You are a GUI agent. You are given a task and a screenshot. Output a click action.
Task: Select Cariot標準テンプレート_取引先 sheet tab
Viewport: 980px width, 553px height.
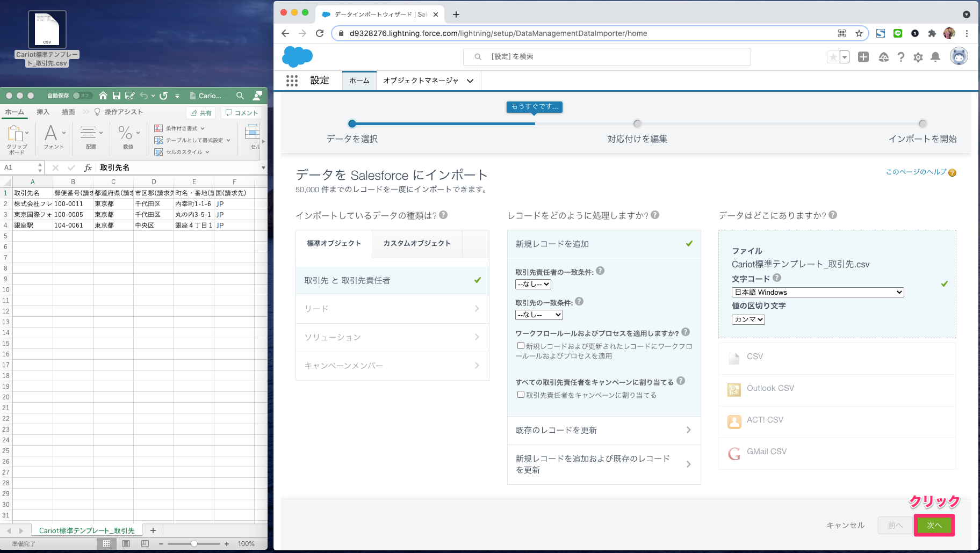click(87, 530)
